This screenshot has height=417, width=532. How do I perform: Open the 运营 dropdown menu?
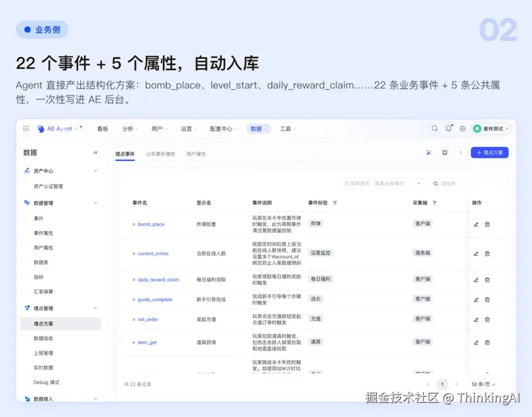click(x=189, y=129)
